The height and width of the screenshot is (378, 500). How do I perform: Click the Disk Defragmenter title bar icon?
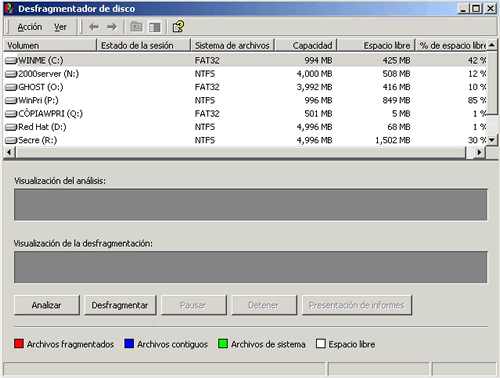pyautogui.click(x=9, y=8)
